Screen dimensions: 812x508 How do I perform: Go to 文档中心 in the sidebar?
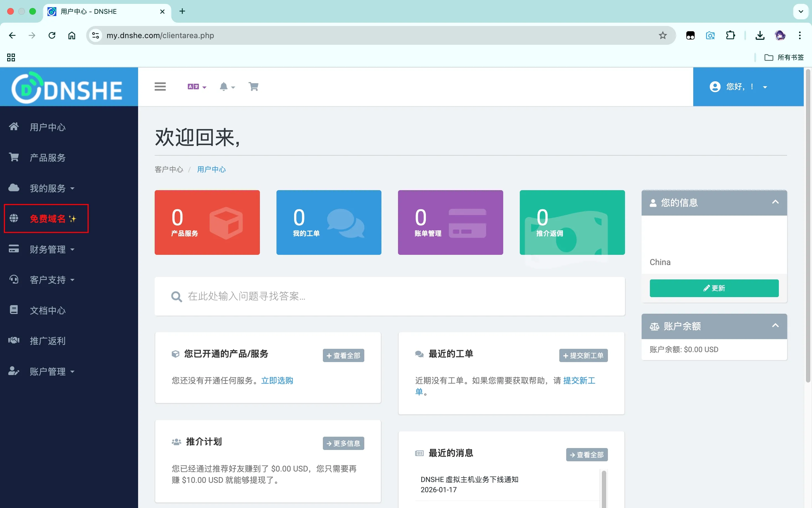click(48, 310)
